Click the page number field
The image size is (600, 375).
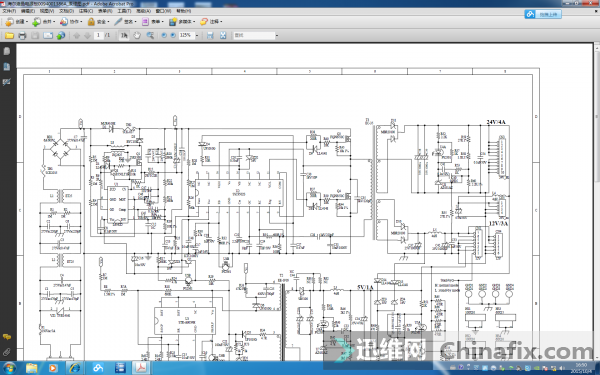click(98, 36)
